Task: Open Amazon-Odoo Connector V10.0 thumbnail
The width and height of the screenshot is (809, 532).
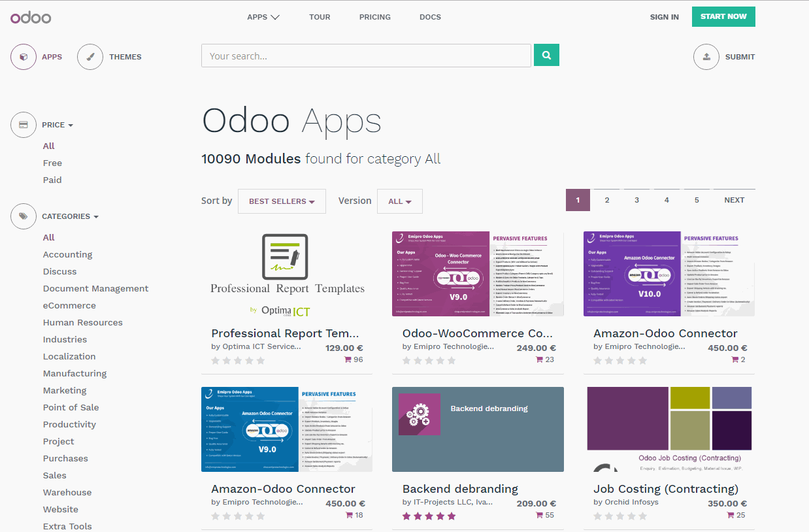Action: point(669,274)
